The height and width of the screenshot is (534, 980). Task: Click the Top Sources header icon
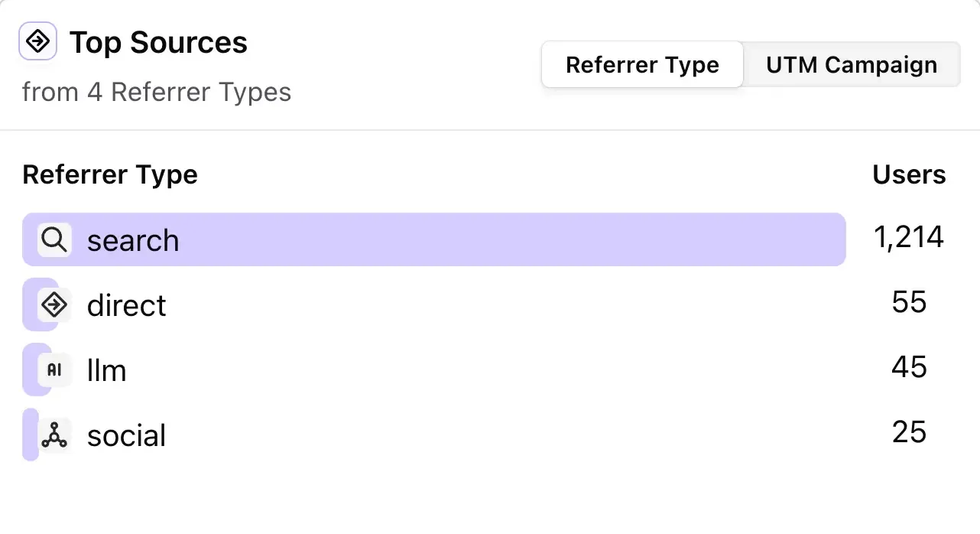(37, 41)
